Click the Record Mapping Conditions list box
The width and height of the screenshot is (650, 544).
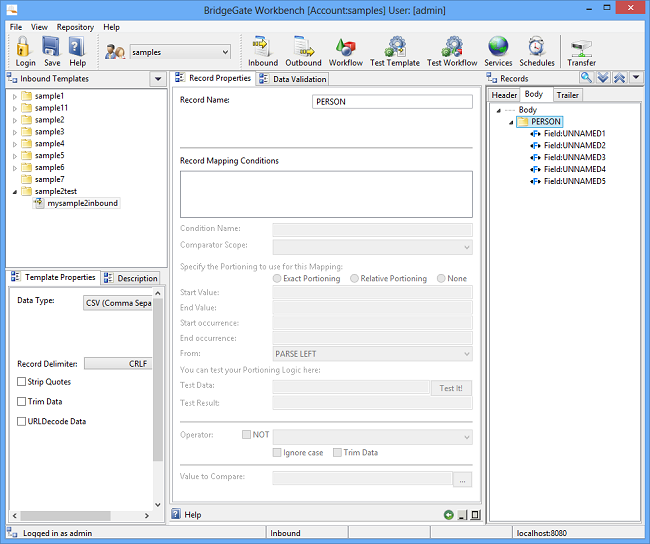click(326, 194)
